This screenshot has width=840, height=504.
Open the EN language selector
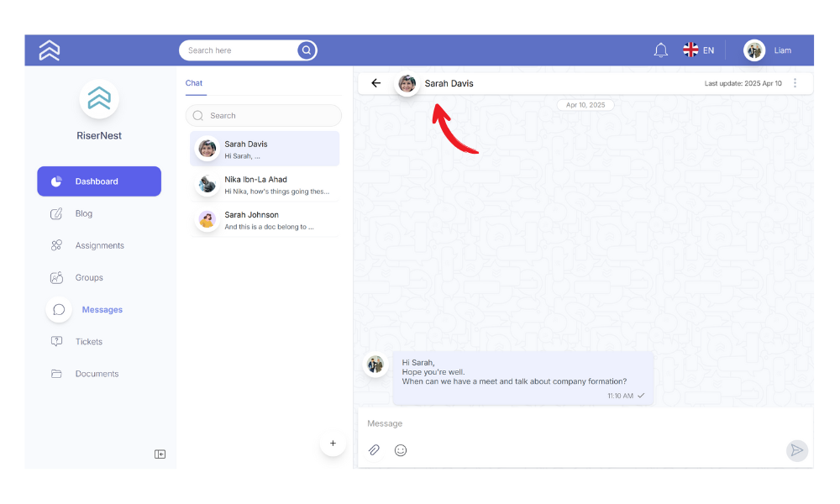[x=708, y=50]
